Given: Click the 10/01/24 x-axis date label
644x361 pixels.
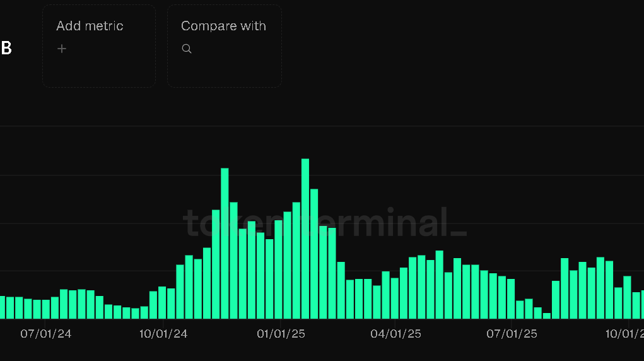Looking at the screenshot, I should 163,333.
